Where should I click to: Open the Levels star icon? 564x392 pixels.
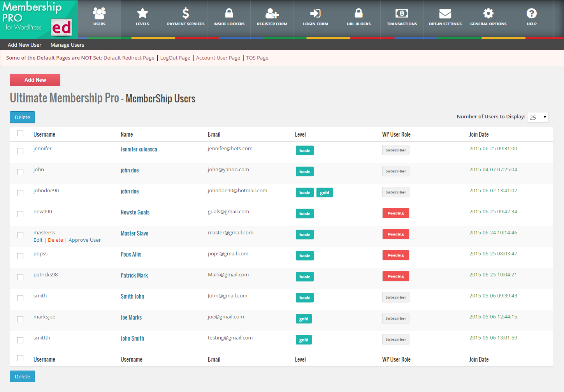(142, 14)
